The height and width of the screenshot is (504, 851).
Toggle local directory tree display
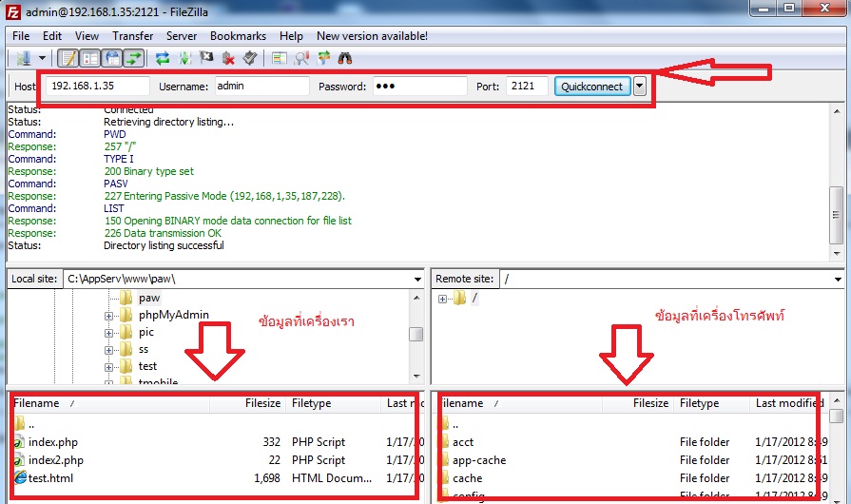pyautogui.click(x=90, y=58)
